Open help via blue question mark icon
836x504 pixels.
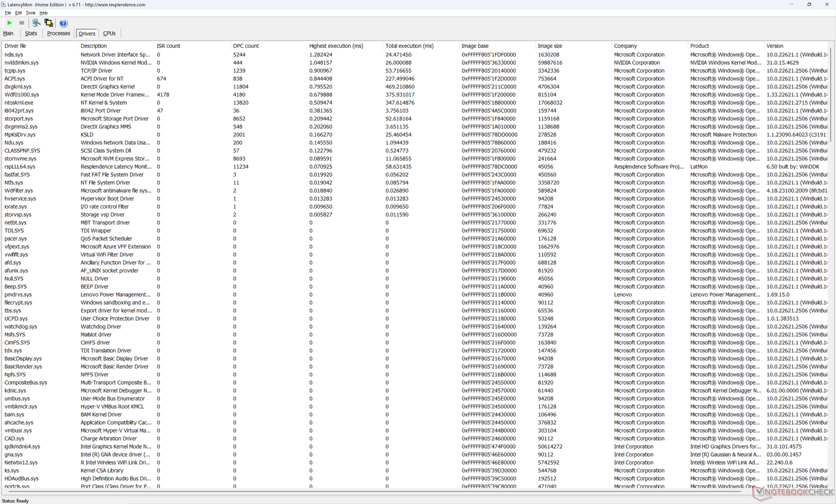[63, 23]
